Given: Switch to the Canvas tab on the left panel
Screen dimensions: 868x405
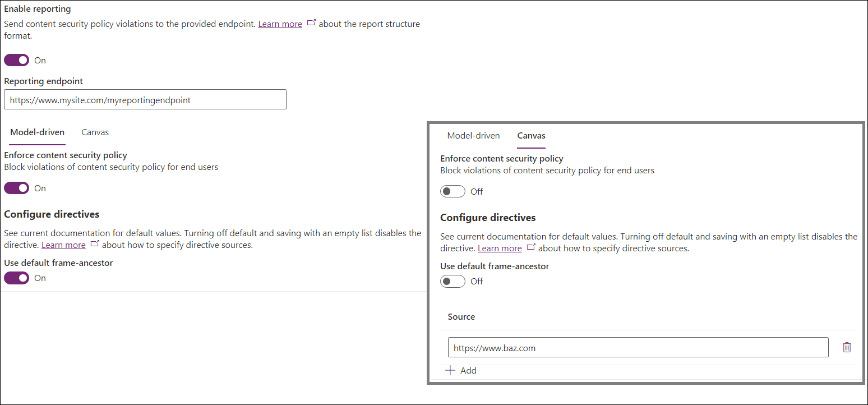Looking at the screenshot, I should (95, 132).
